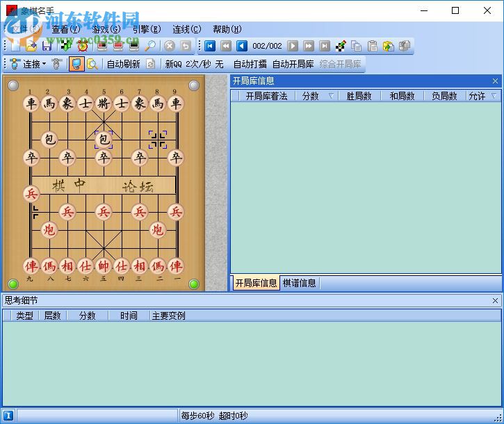
Task: Sort by 分数 column dropdown arrow in 开局库
Action: pyautogui.click(x=331, y=96)
